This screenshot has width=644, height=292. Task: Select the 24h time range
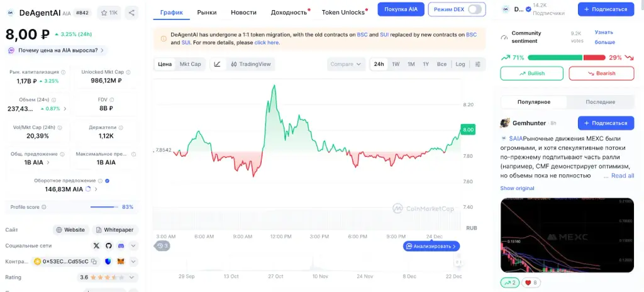(379, 64)
